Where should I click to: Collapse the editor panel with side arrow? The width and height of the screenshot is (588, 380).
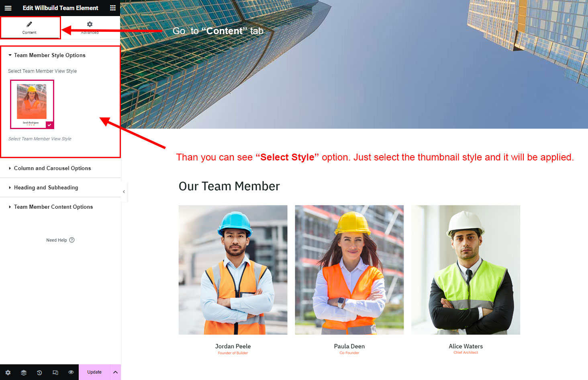(x=124, y=192)
